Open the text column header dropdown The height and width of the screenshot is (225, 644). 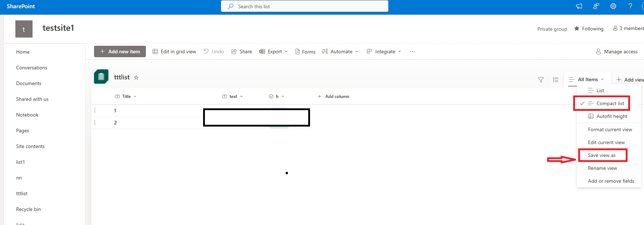[232, 97]
